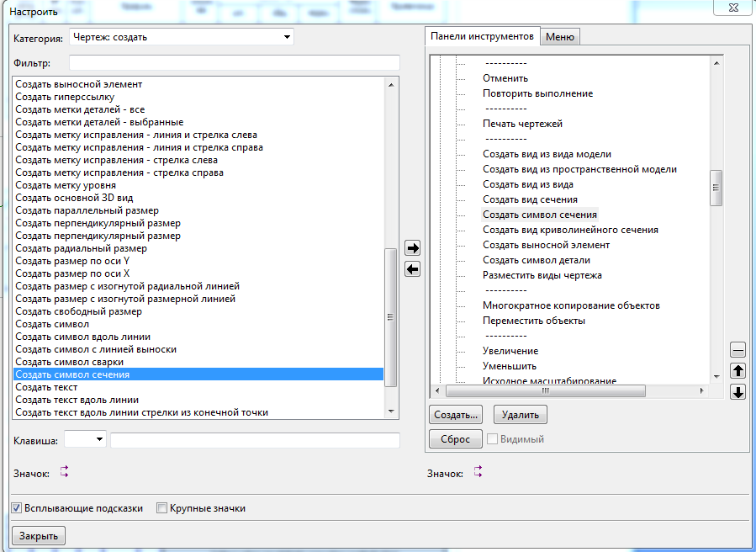Click the right arrow to add command
The height and width of the screenshot is (552, 756).
pyautogui.click(x=412, y=248)
